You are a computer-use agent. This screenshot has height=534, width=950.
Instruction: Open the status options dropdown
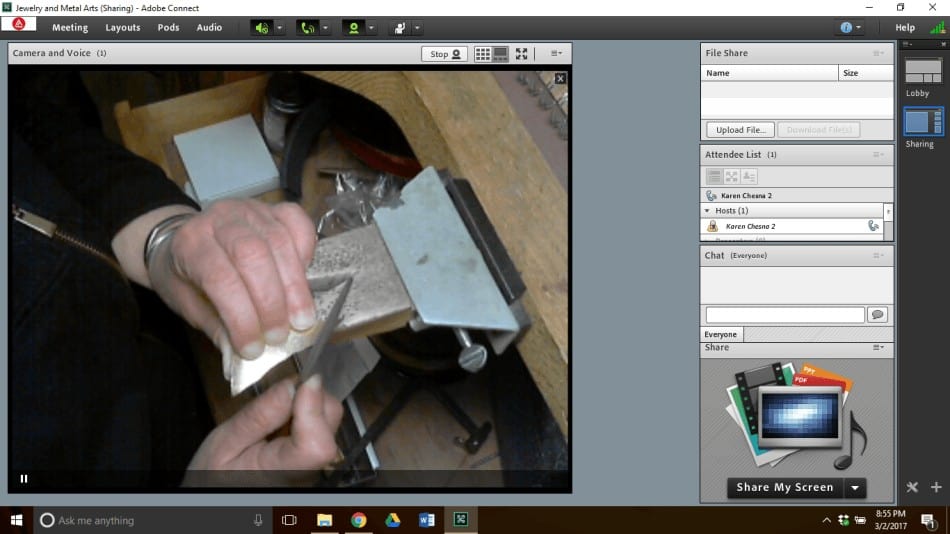pos(417,28)
